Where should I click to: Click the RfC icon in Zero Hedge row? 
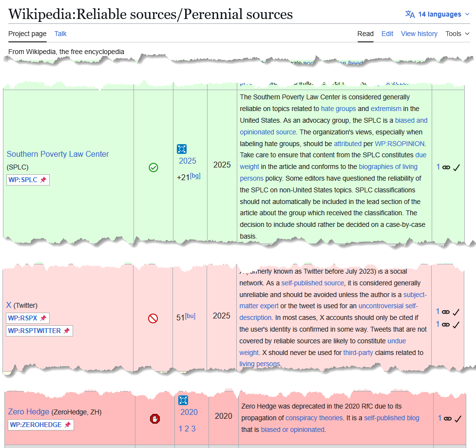tap(183, 400)
